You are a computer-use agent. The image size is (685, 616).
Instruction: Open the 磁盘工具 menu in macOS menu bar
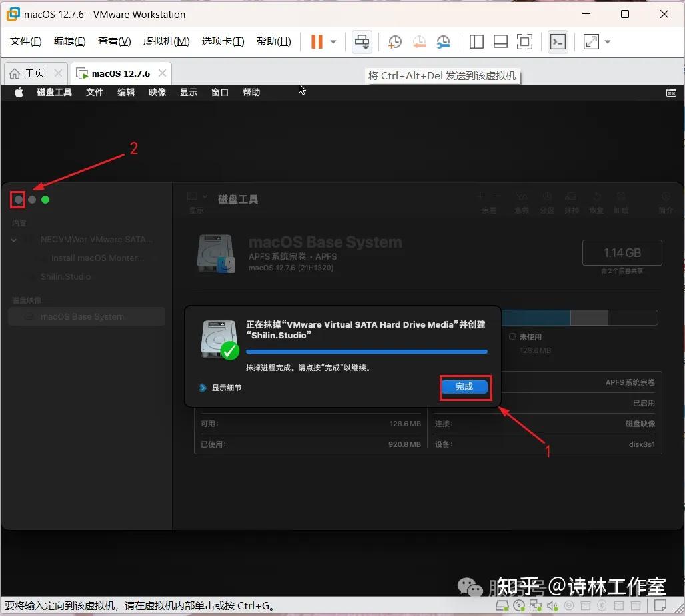(x=54, y=92)
